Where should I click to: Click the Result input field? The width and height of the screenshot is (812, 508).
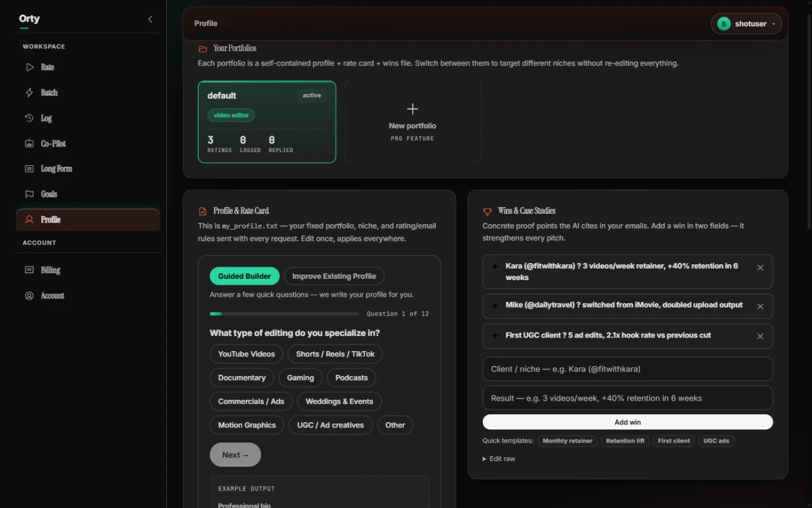click(x=628, y=398)
